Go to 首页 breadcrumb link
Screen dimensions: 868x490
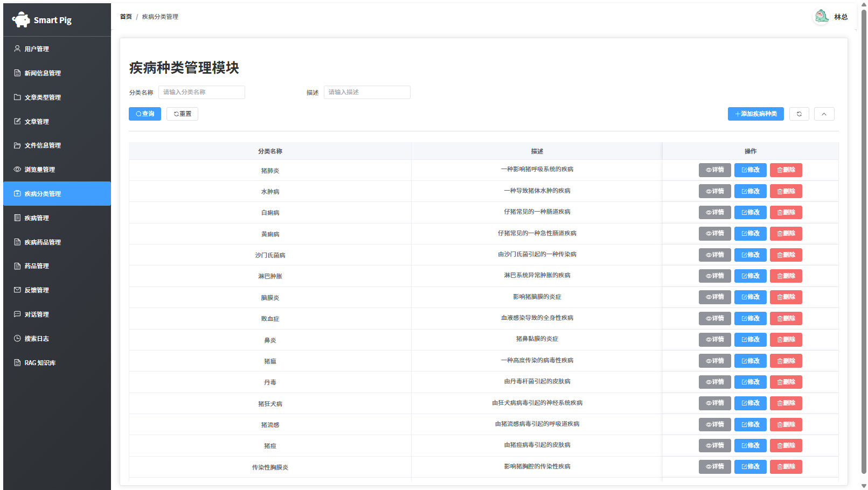(x=126, y=17)
